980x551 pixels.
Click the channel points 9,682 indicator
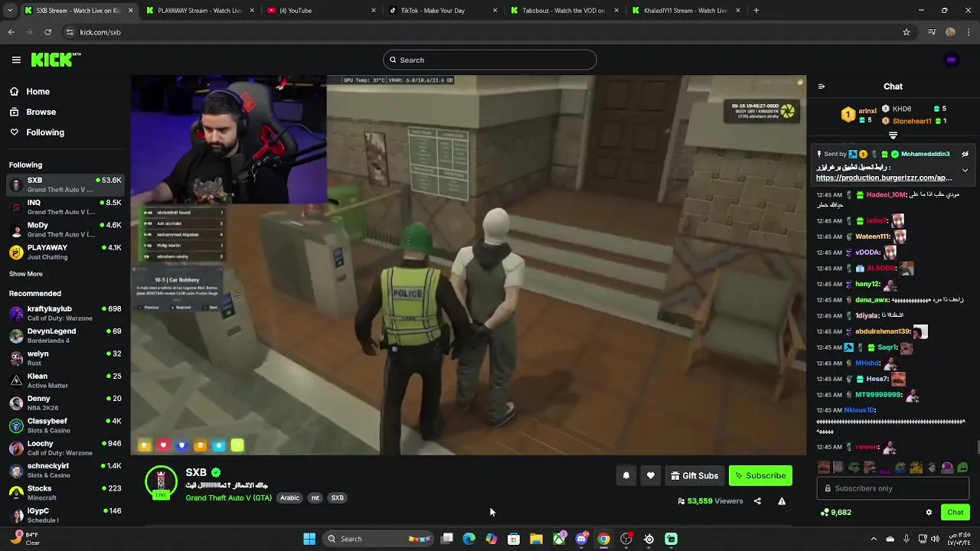click(x=835, y=513)
